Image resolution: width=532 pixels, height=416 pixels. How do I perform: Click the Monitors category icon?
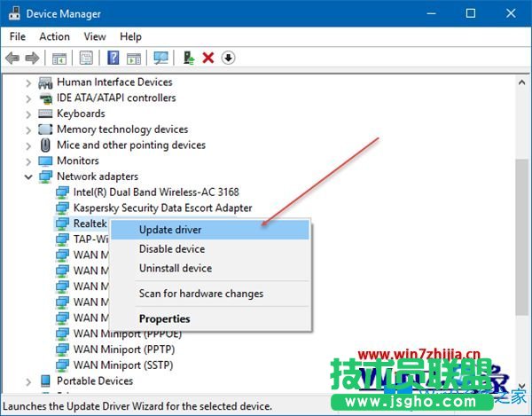click(x=45, y=161)
